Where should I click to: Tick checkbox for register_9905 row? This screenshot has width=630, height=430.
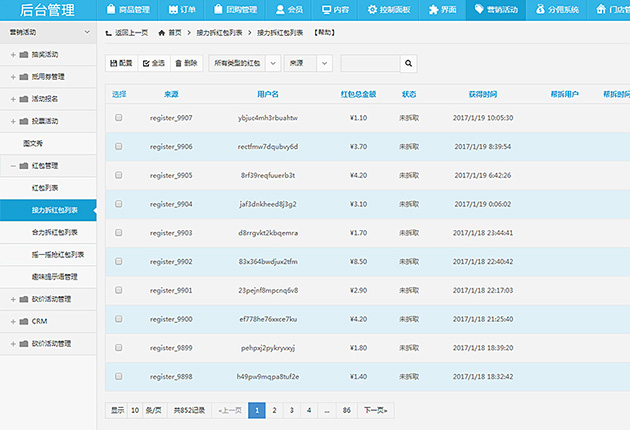119,175
